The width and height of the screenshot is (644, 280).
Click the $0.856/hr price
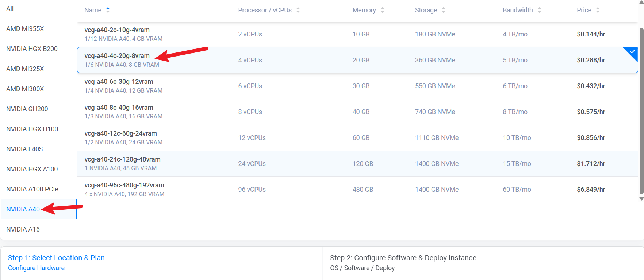click(591, 138)
